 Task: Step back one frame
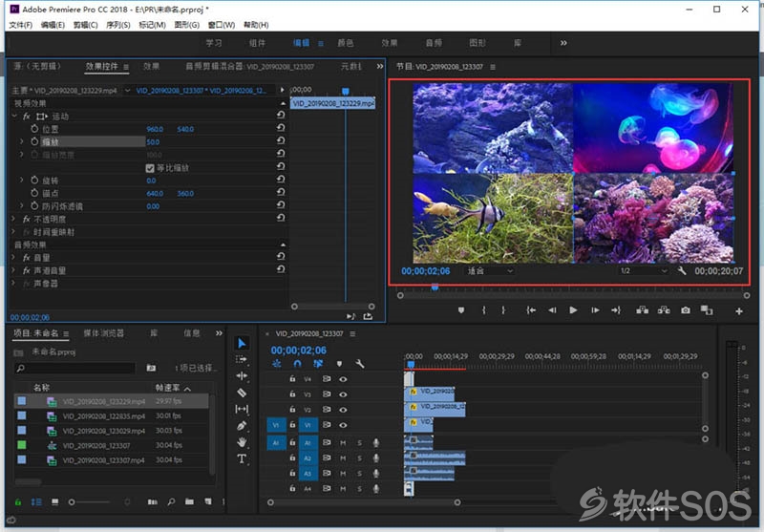(x=552, y=309)
